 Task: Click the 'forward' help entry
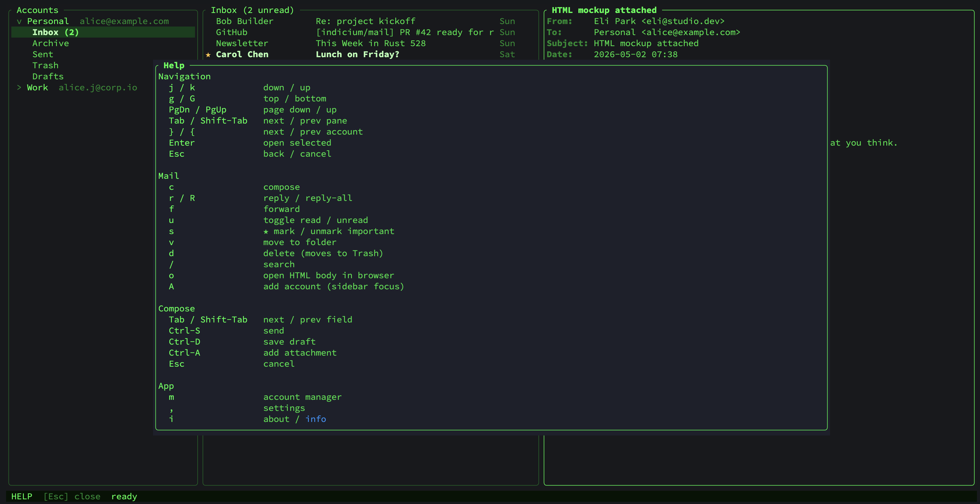(281, 209)
